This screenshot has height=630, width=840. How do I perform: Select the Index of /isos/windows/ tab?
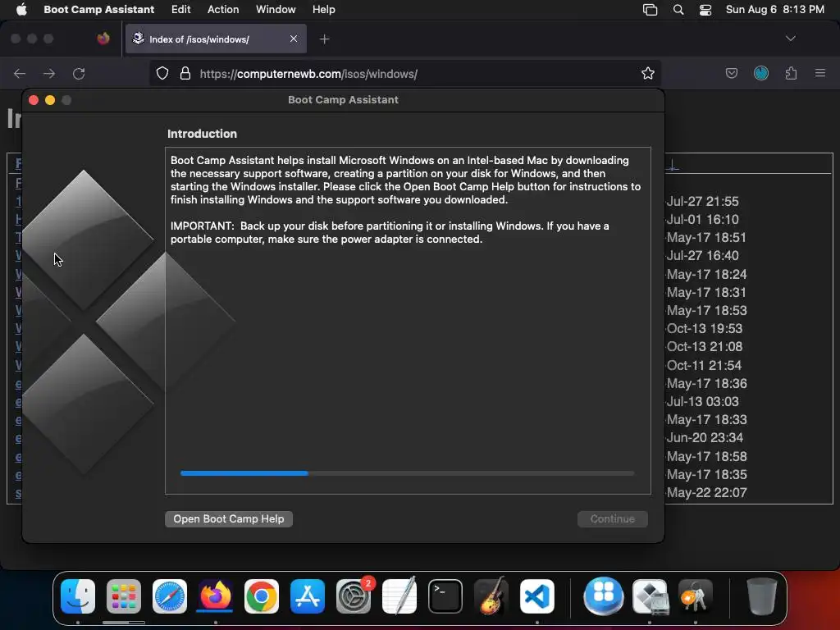click(x=216, y=39)
